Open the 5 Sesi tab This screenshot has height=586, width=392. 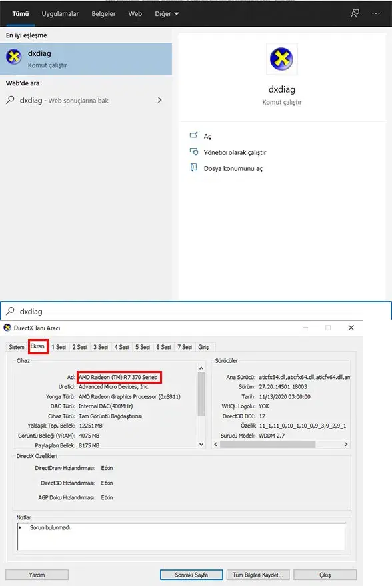(143, 347)
